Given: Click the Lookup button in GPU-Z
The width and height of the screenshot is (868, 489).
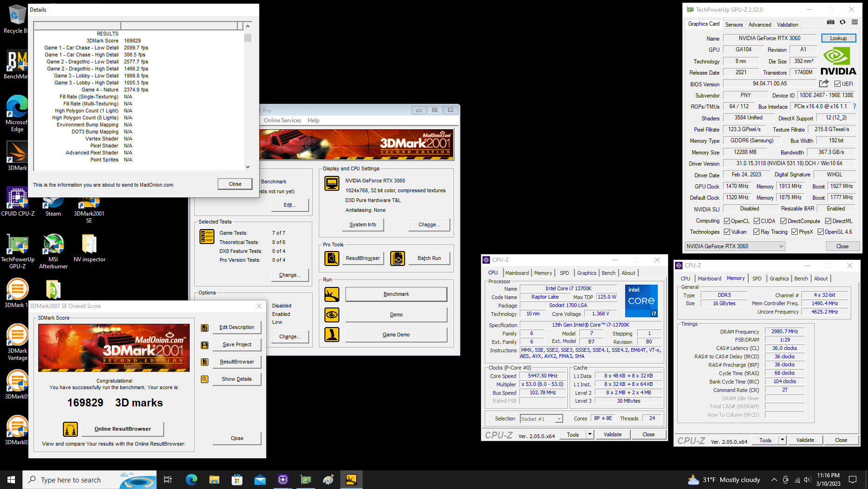Looking at the screenshot, I should pyautogui.click(x=838, y=38).
